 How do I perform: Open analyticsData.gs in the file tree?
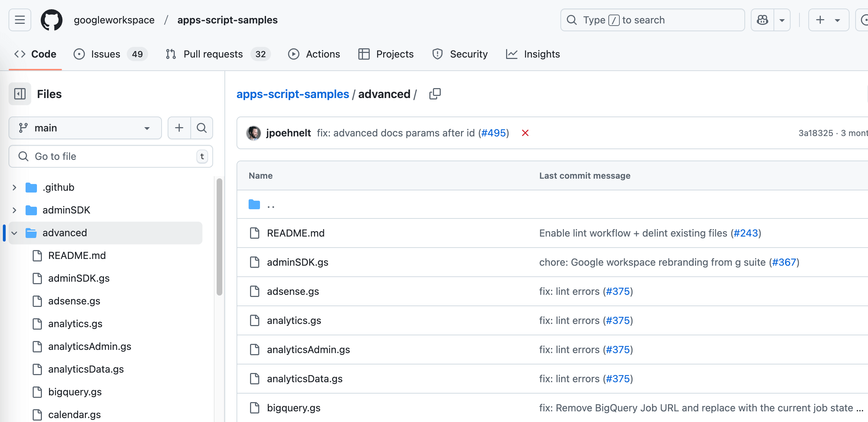point(86,369)
